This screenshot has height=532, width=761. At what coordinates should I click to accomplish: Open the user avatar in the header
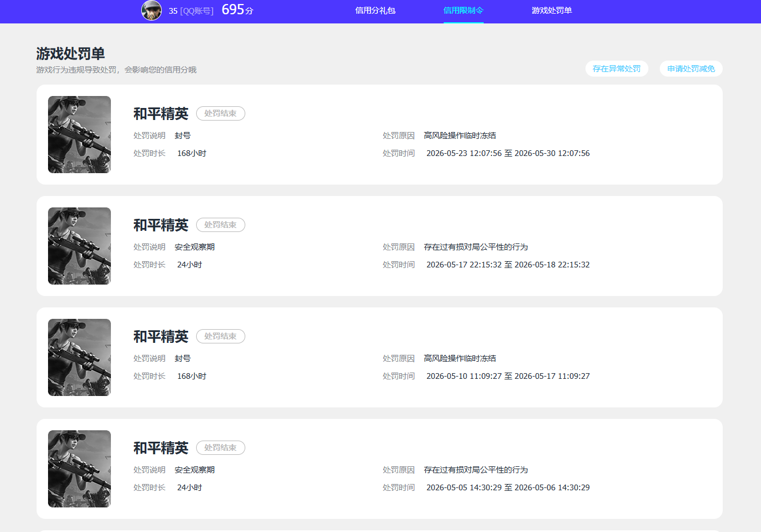(152, 10)
